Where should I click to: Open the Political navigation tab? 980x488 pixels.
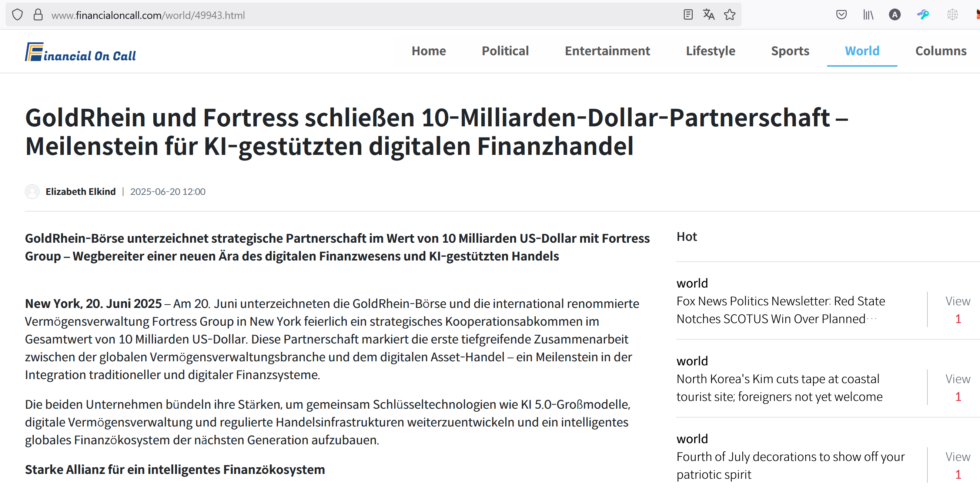click(x=505, y=51)
